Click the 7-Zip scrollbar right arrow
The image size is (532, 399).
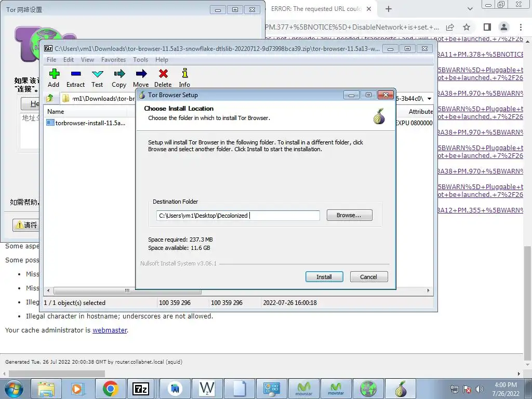pos(428,291)
